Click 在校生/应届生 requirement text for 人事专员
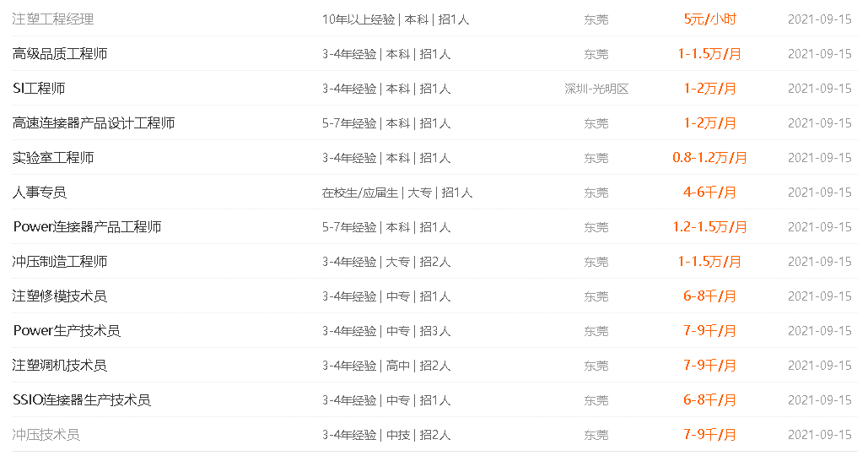868x456 pixels. click(x=360, y=193)
